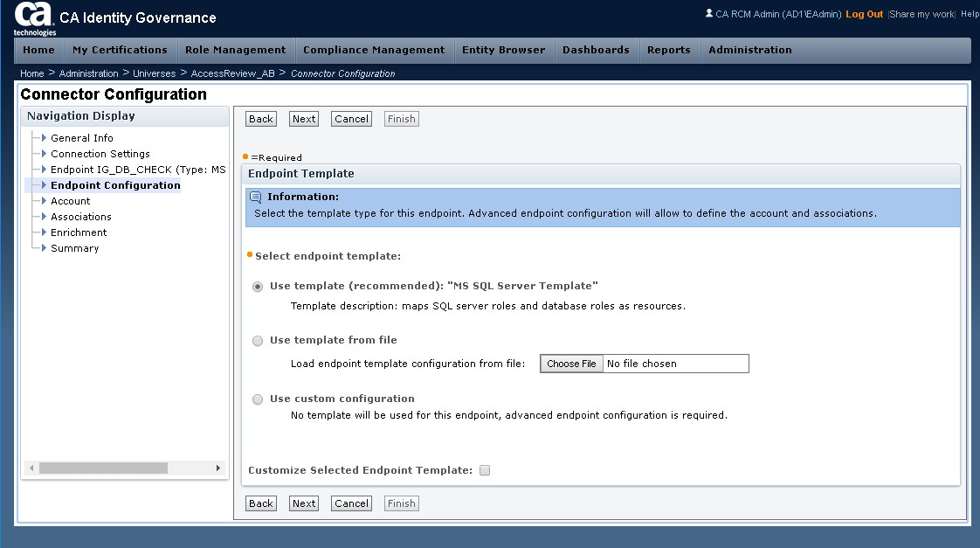The image size is (980, 548).
Task: Click the No file chosen field
Action: (676, 364)
